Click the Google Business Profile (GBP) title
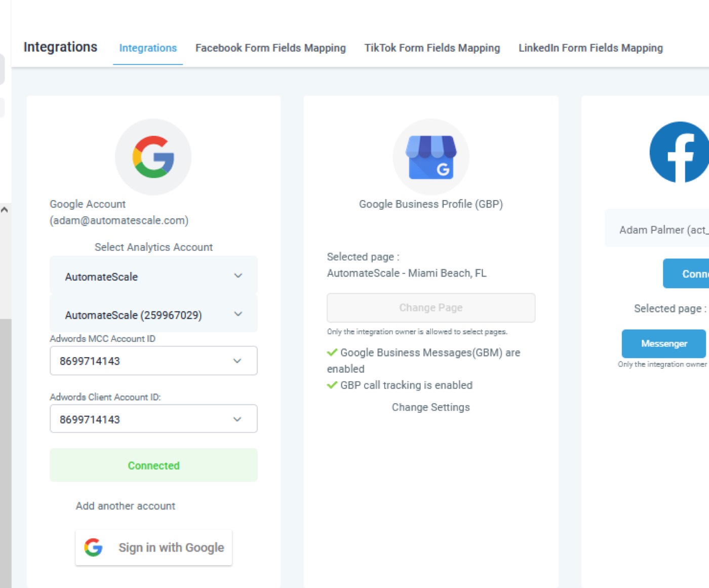The height and width of the screenshot is (588, 709). [431, 204]
